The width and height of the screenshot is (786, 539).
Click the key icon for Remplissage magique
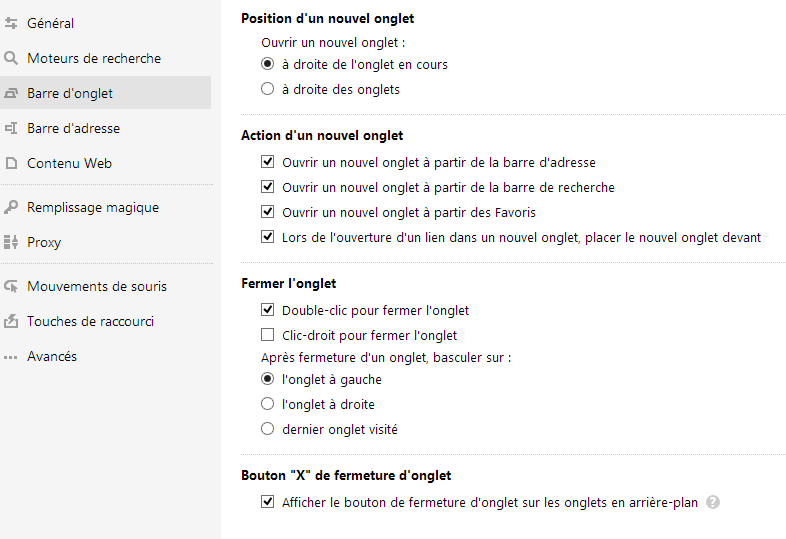pos(11,207)
